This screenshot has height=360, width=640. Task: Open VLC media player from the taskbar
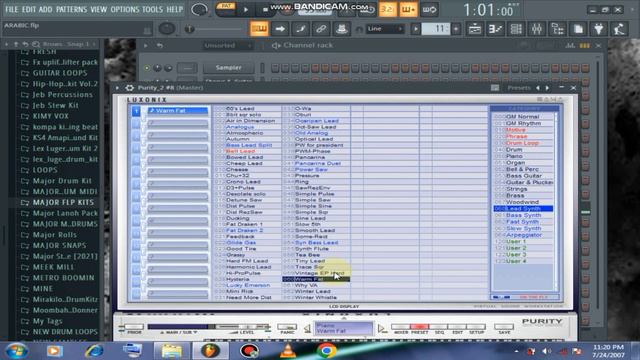coord(288,351)
